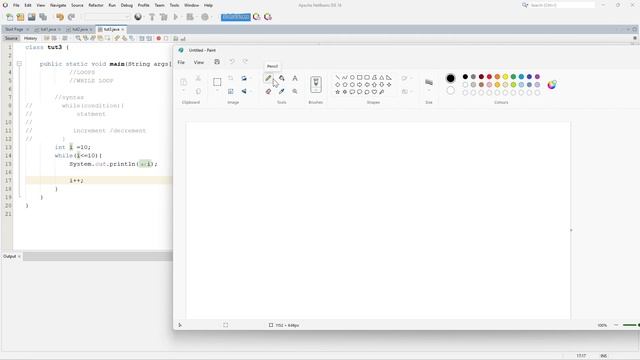
Task: Open the File menu in Paint
Action: tap(181, 62)
